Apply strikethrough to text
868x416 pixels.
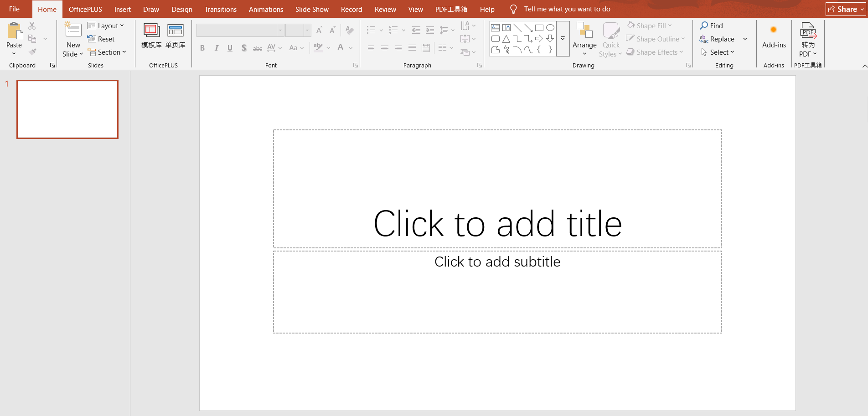coord(257,48)
